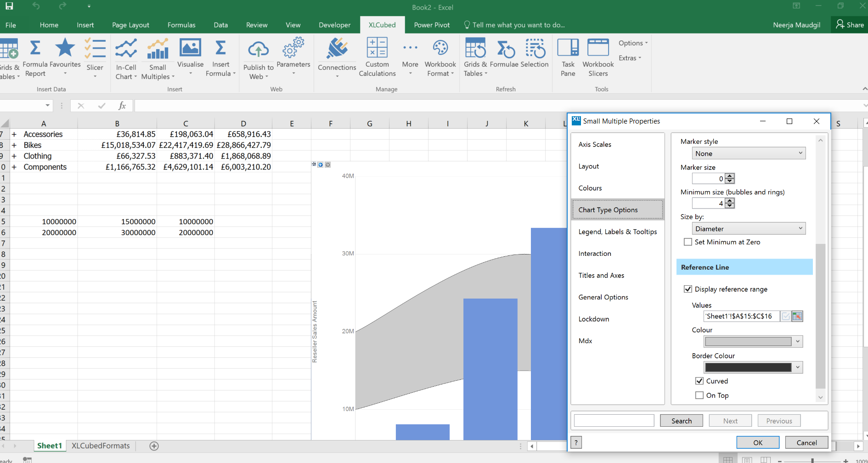Expand the Extras menu
This screenshot has width=868, height=463.
(x=630, y=58)
